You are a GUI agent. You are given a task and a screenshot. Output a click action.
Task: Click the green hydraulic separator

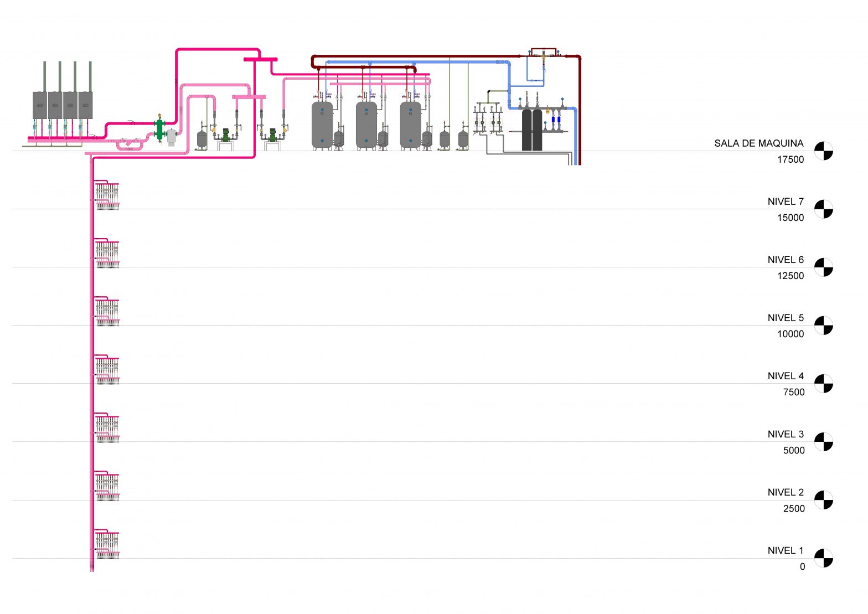(159, 130)
